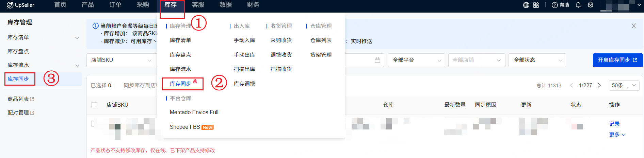Expand 库存清单 in the sidebar
This screenshot has width=644, height=158.
point(77,38)
